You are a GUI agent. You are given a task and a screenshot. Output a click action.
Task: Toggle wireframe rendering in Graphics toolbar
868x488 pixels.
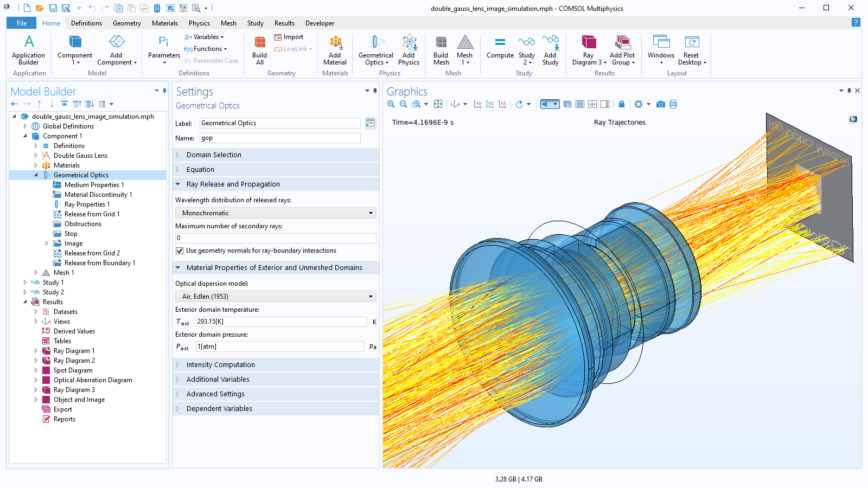(567, 104)
